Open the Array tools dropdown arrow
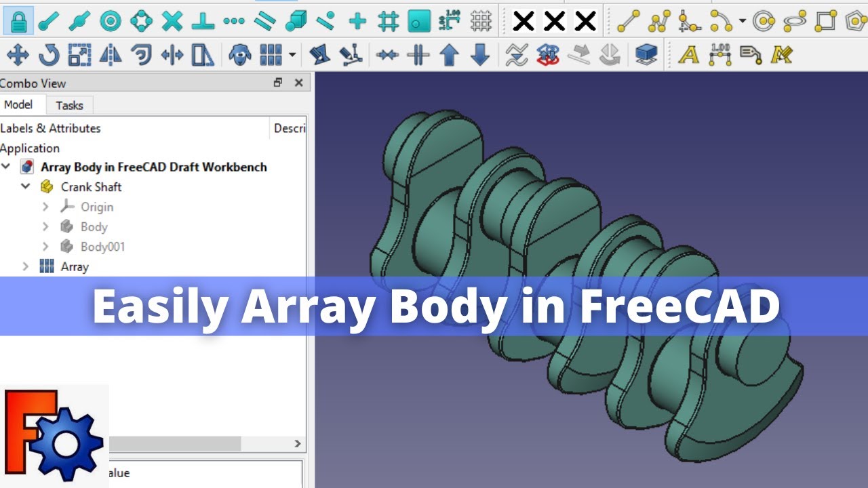Image resolution: width=868 pixels, height=488 pixels. tap(292, 54)
